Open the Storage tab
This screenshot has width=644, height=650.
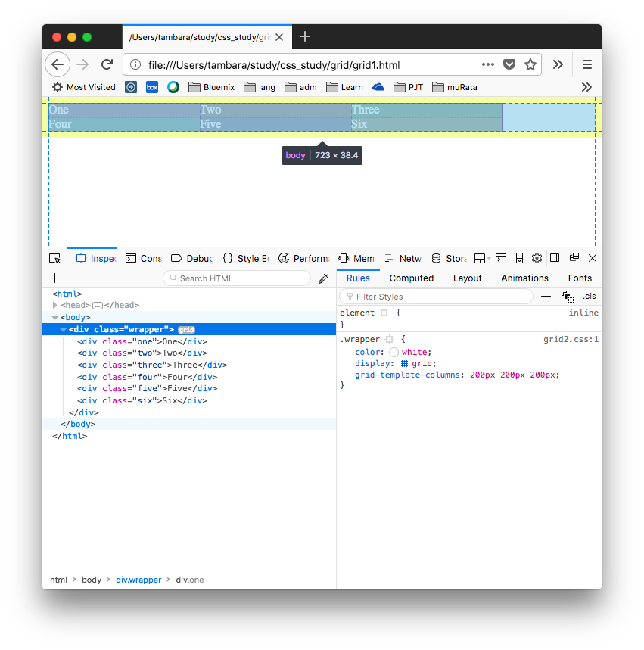[449, 258]
